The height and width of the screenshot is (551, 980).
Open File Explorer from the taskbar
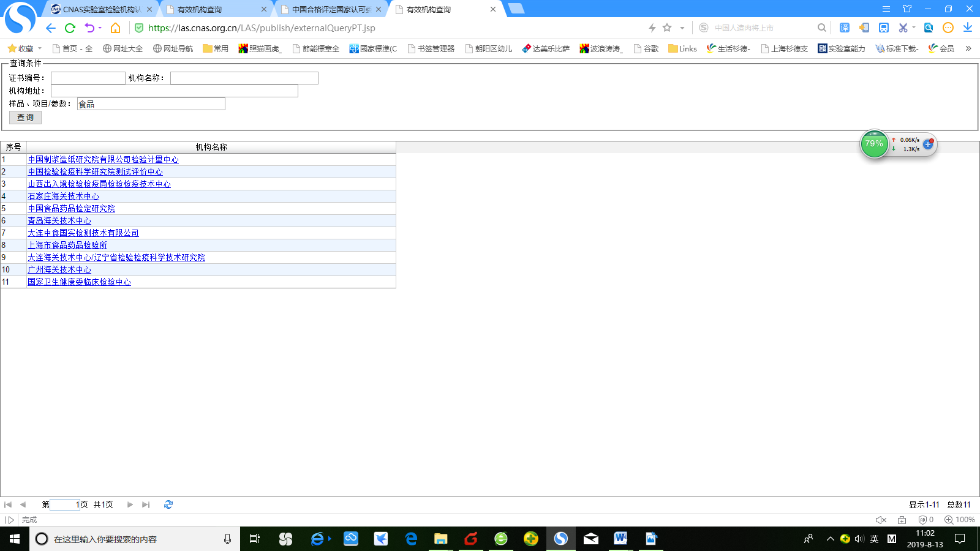(441, 539)
